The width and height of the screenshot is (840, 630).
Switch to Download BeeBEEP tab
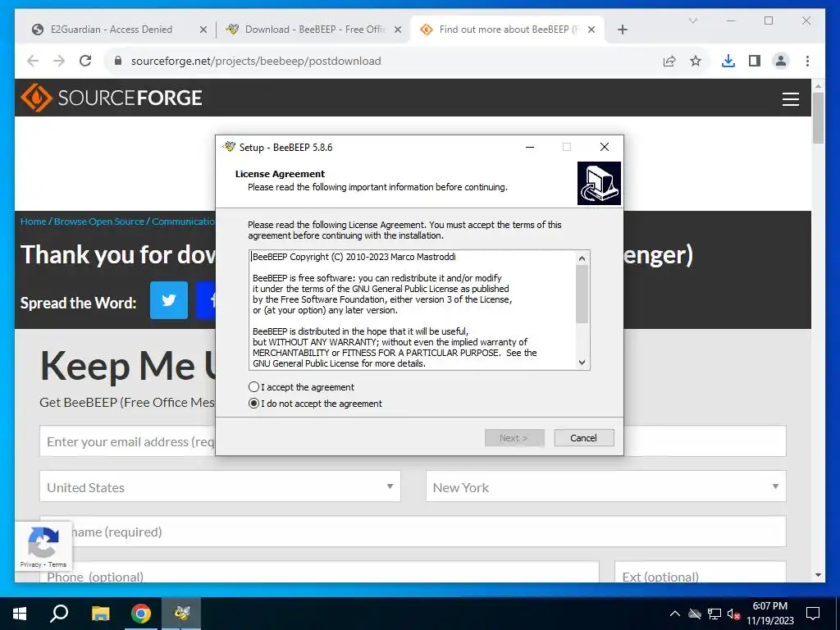[315, 30]
